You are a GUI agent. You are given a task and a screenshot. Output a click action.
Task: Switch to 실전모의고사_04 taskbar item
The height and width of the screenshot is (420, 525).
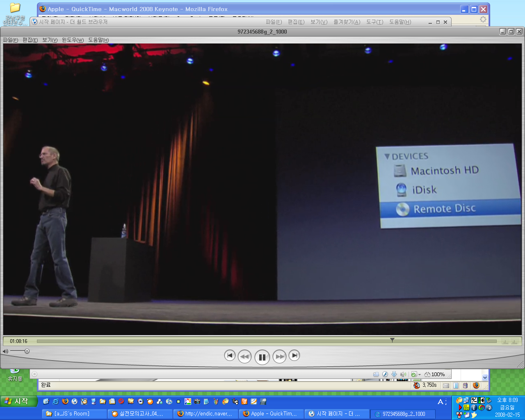click(x=139, y=413)
